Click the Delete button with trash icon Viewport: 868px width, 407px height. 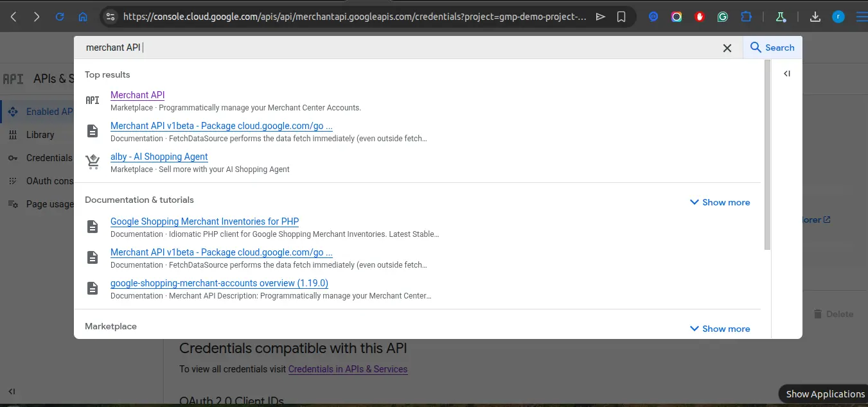click(833, 314)
